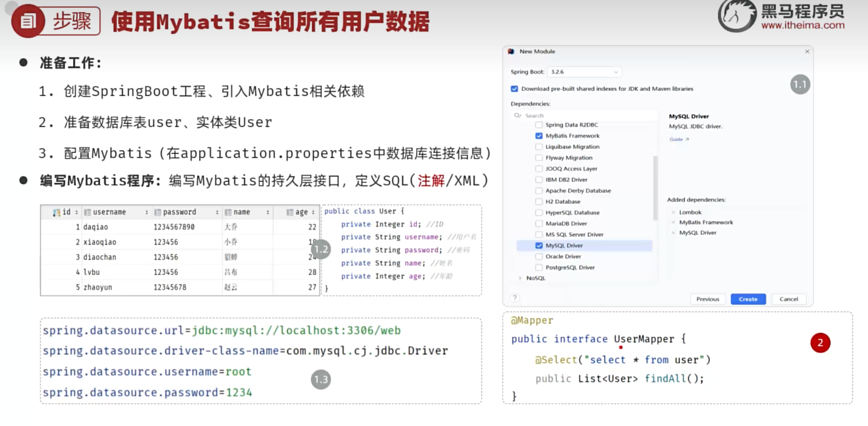The height and width of the screenshot is (426, 868).
Task: Click the spring.datasource.username=root line
Action: point(147,372)
